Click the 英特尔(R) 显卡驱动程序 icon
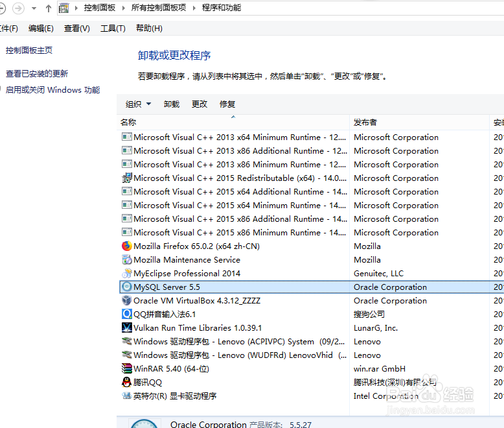The height and width of the screenshot is (428, 504). click(126, 396)
